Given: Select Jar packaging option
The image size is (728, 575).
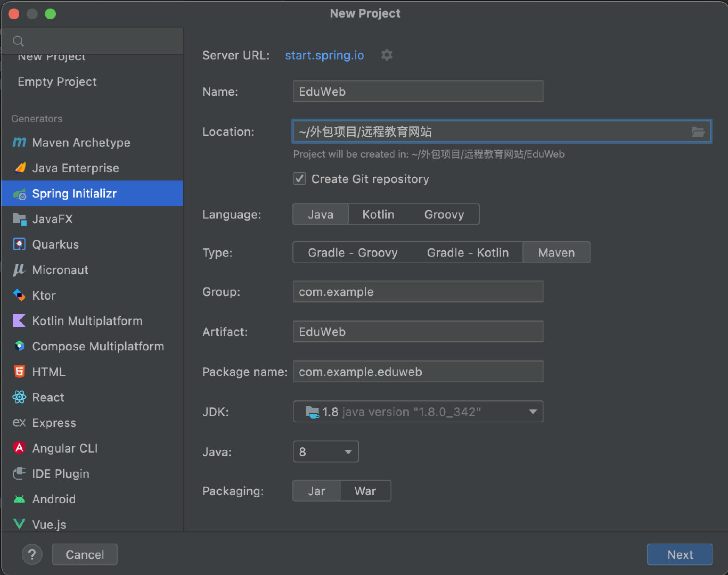Looking at the screenshot, I should point(316,491).
